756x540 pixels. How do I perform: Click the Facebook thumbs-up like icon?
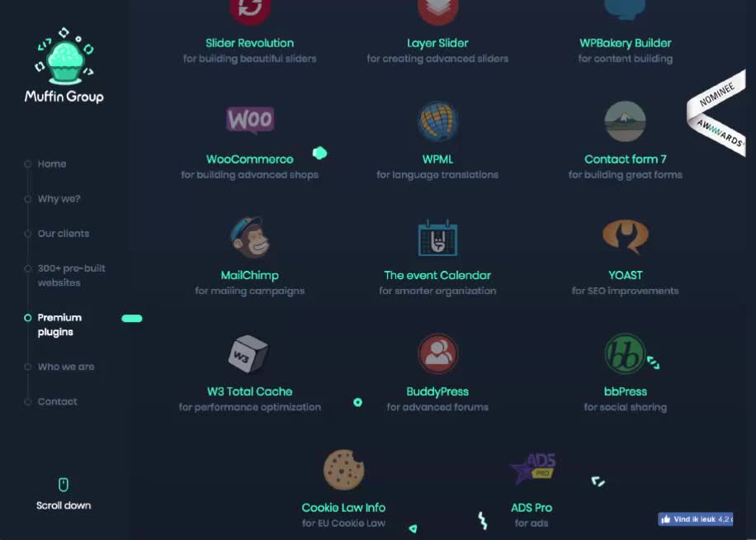(x=666, y=519)
